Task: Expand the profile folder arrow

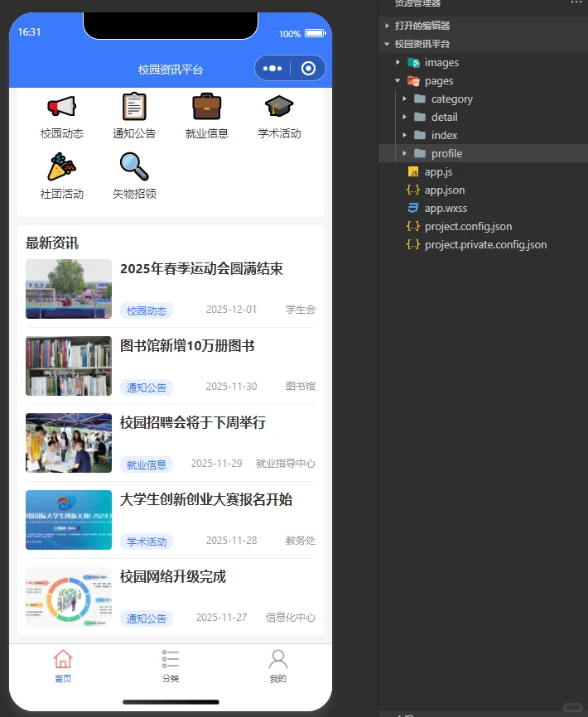Action: [x=404, y=154]
